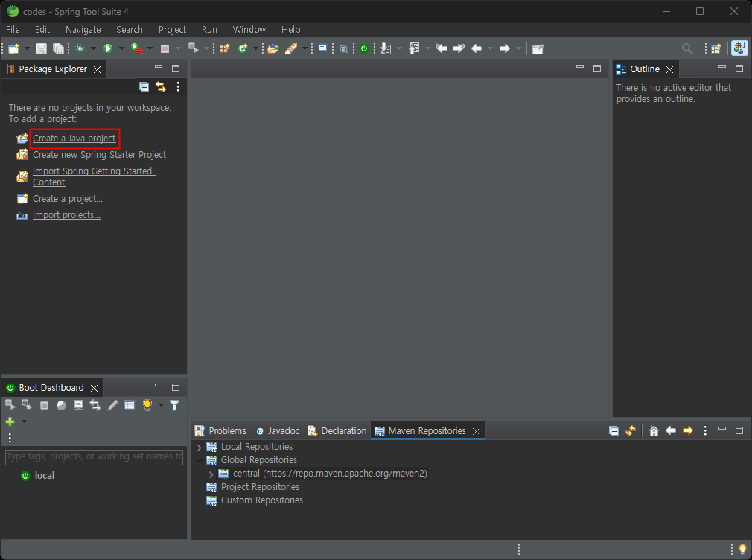Collapse the Global Repositories node
The image size is (752, 560).
[x=200, y=460]
